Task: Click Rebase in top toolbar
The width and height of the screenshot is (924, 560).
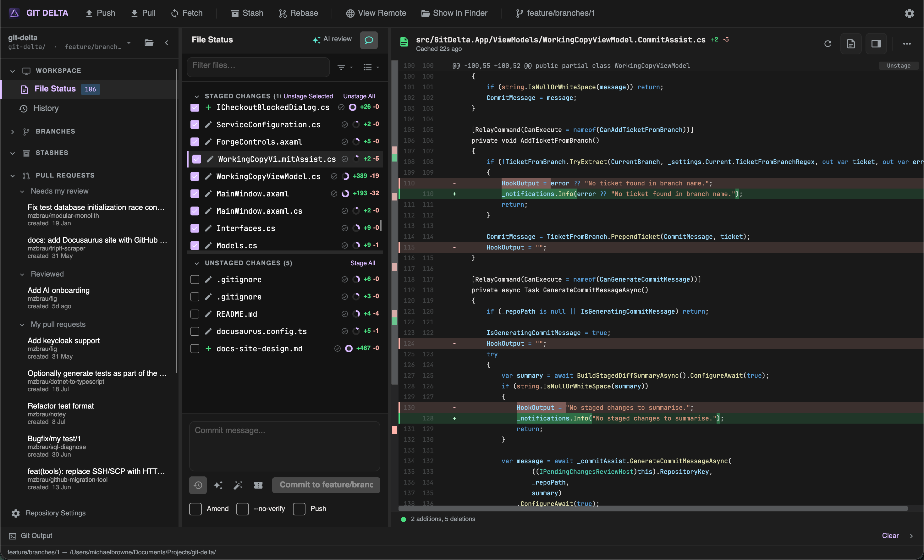Action: (298, 13)
